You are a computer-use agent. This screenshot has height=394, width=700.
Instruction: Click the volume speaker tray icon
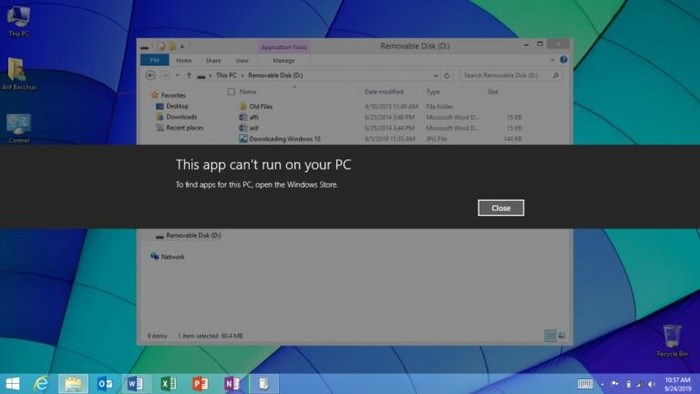pyautogui.click(x=651, y=384)
